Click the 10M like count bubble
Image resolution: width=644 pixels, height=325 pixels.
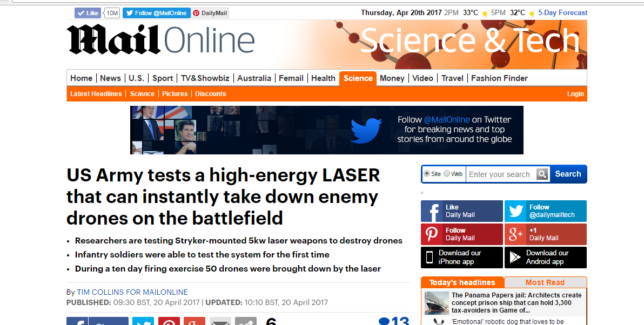pyautogui.click(x=112, y=13)
